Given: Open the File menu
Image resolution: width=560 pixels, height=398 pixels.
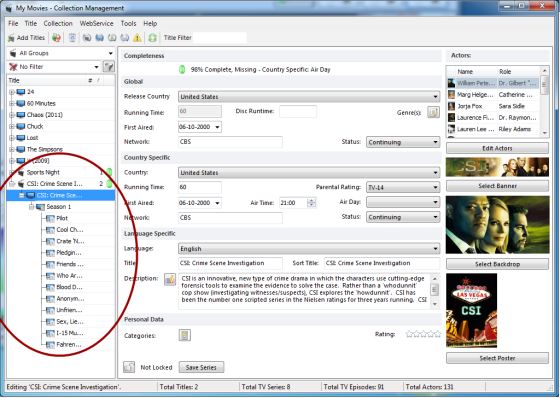Looking at the screenshot, I should 13,23.
